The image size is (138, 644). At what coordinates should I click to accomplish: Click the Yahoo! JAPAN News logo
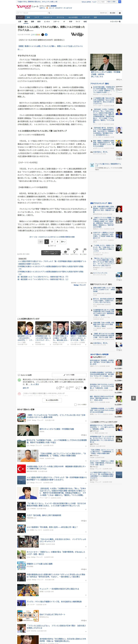[x=27, y=7]
